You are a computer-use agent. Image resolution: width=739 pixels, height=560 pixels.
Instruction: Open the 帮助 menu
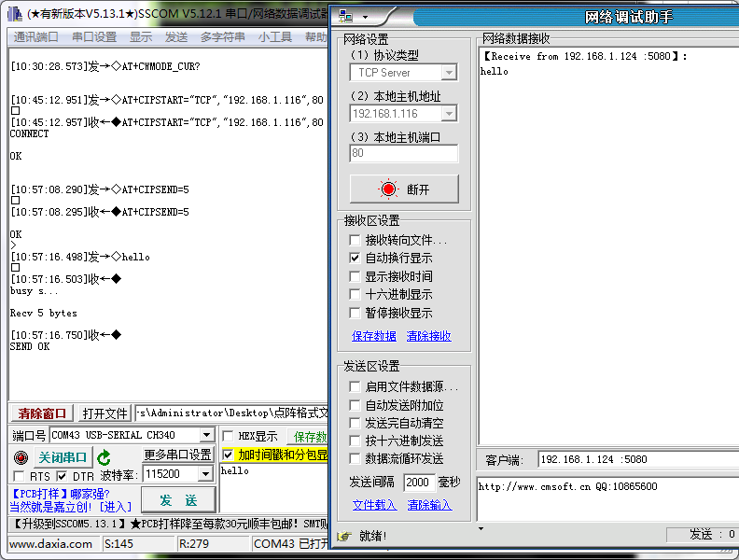coord(315,36)
